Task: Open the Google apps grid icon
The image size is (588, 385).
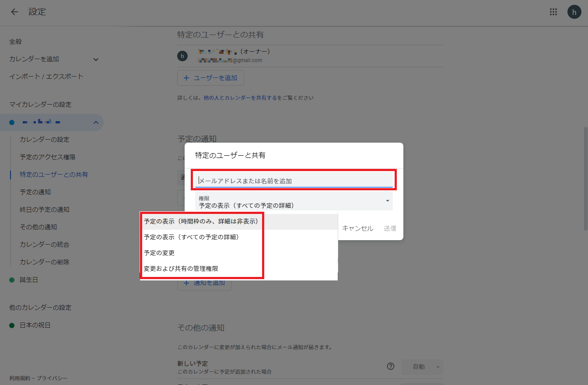Action: point(553,12)
